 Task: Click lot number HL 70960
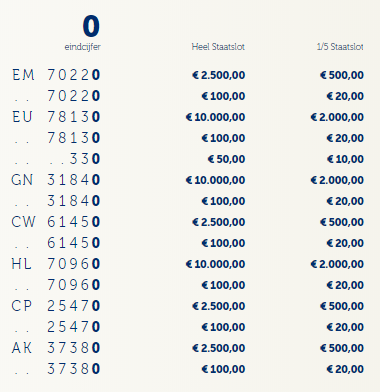56,264
